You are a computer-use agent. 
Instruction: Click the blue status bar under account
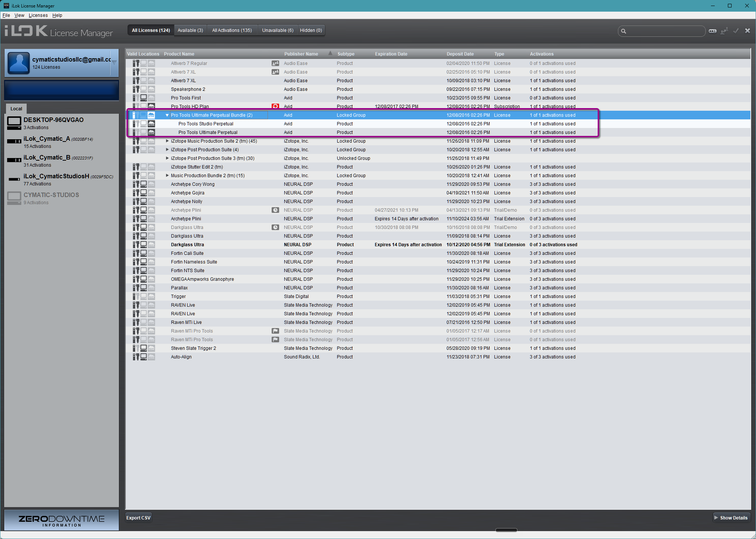tap(62, 90)
